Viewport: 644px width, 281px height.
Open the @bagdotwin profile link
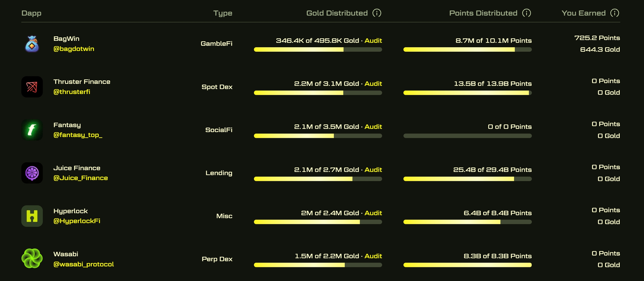pos(74,49)
